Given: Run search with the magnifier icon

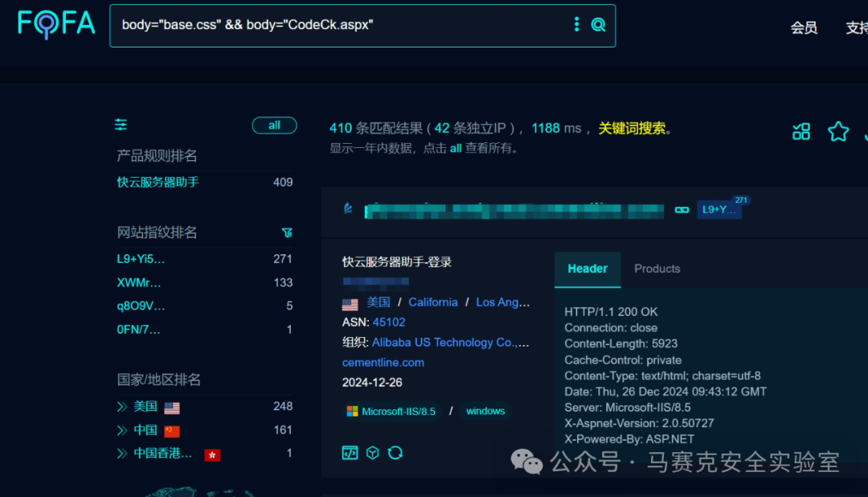Looking at the screenshot, I should [x=598, y=24].
